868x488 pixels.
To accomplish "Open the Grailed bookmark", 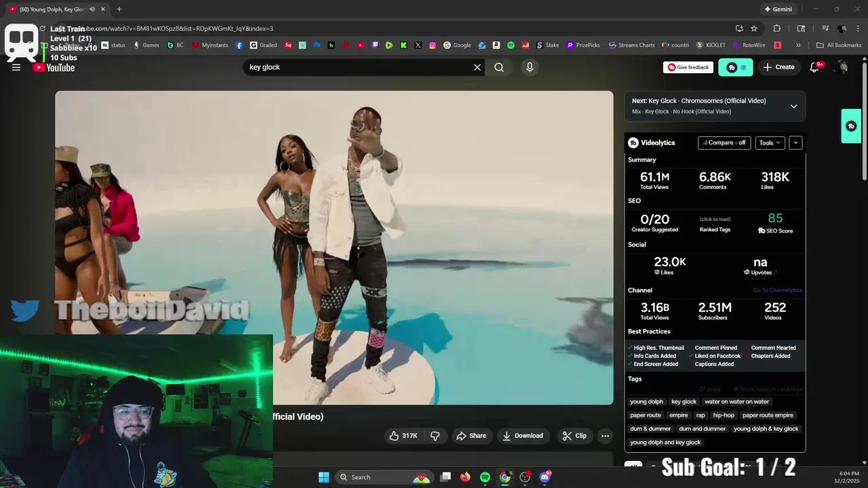I will click(x=263, y=45).
